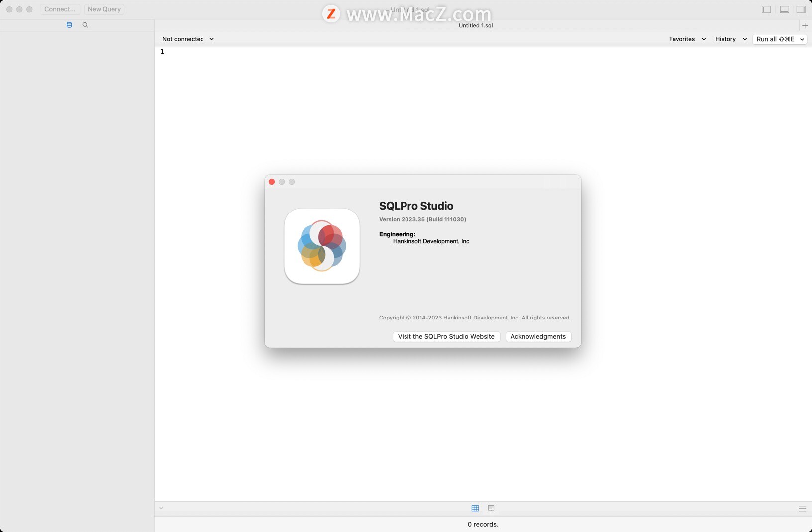Toggle the left sidebar panel icon
The height and width of the screenshot is (532, 812).
coord(766,9)
